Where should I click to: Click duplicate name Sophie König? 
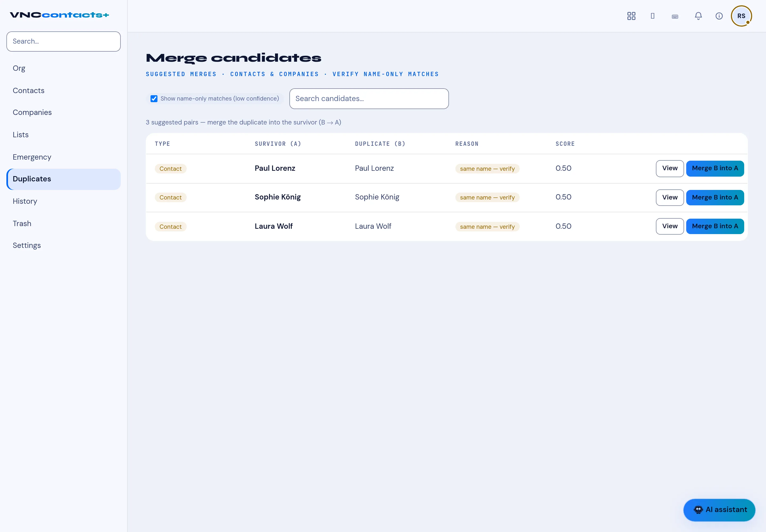377,197
